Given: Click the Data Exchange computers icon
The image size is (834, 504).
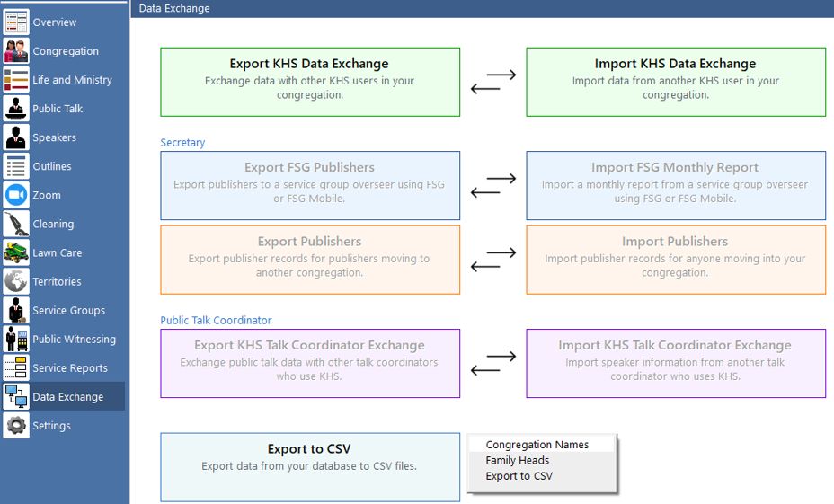Looking at the screenshot, I should 16,396.
